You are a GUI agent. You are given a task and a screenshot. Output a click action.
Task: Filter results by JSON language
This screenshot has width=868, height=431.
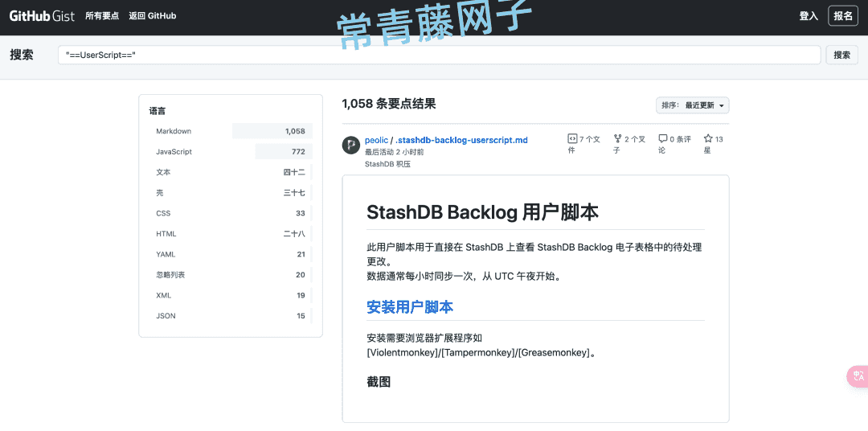pyautogui.click(x=231, y=316)
